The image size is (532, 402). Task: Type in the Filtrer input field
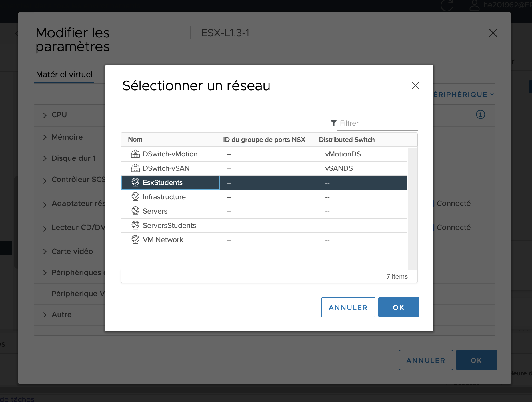(377, 123)
